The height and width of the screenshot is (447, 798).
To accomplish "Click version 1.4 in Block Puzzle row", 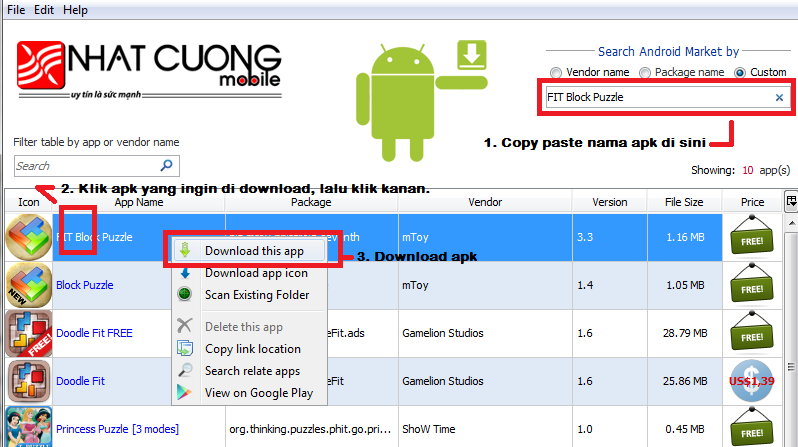I will (x=585, y=285).
